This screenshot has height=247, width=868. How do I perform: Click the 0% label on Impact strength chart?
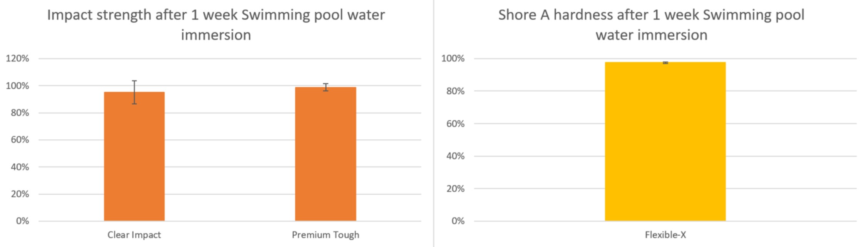coord(22,221)
